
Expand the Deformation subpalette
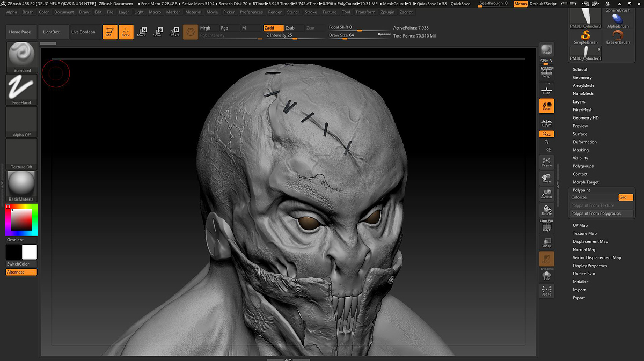click(584, 142)
